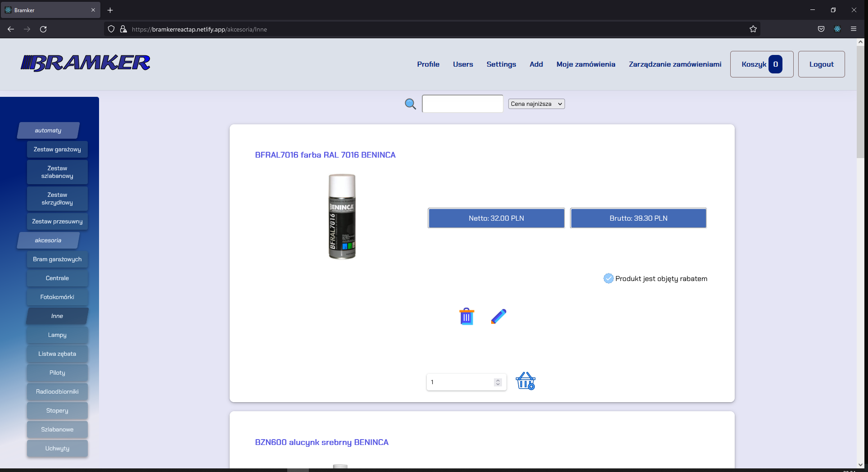Open the browser extensions puzzle icon

(837, 29)
